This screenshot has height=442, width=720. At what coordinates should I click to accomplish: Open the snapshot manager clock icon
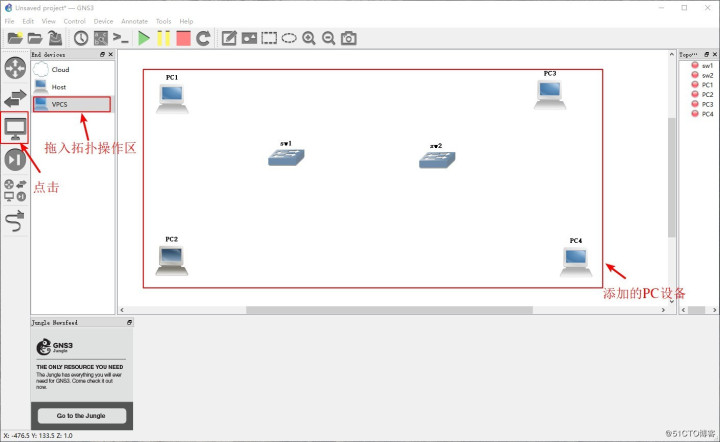pos(81,38)
